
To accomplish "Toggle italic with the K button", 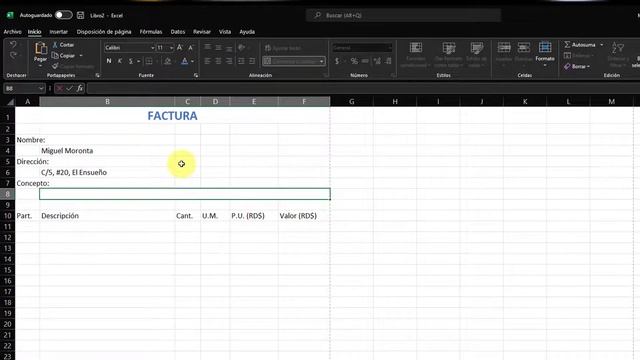I will pyautogui.click(x=120, y=61).
